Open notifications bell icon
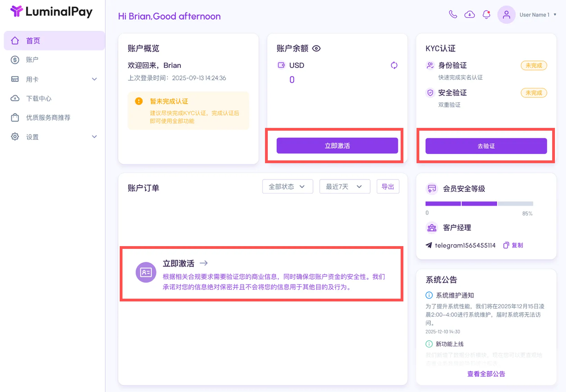This screenshot has height=392, width=566. pos(486,14)
